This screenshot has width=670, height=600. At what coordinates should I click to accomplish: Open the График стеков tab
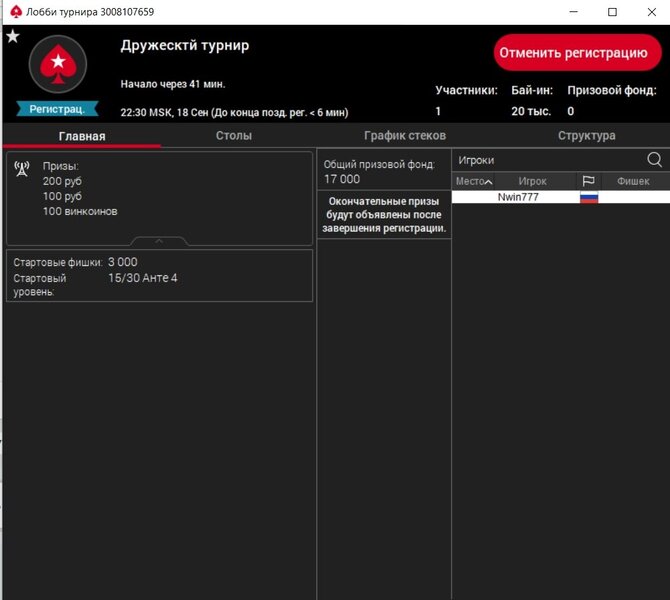[405, 136]
